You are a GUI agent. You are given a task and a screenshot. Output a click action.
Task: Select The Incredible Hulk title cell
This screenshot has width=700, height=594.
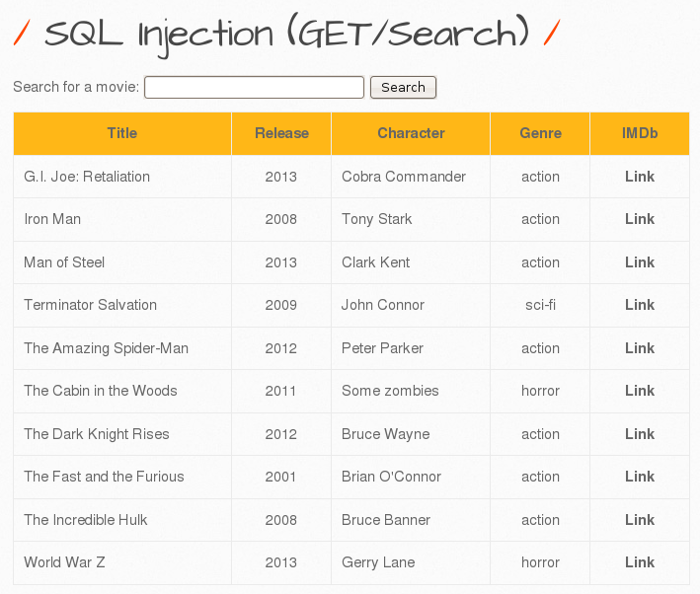[x=122, y=520]
